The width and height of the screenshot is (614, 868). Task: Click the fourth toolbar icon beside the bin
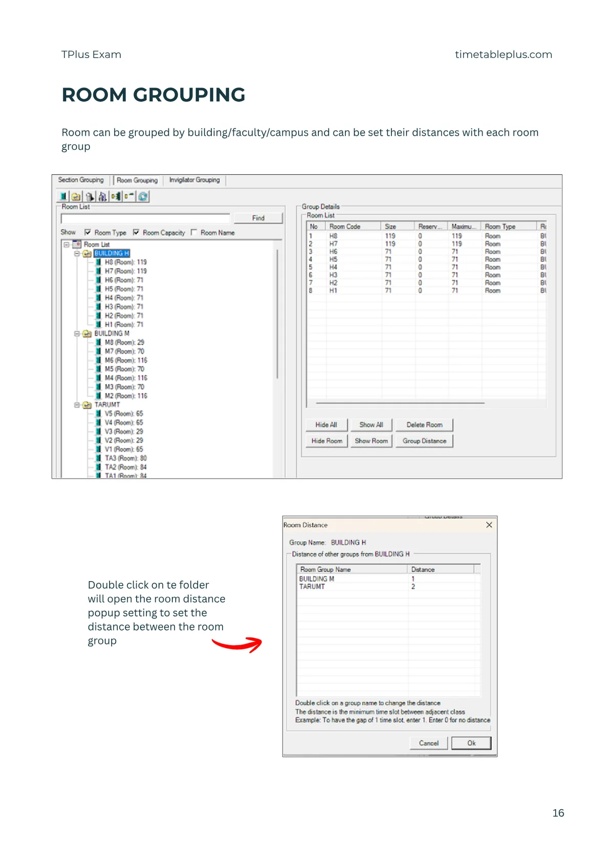(102, 196)
